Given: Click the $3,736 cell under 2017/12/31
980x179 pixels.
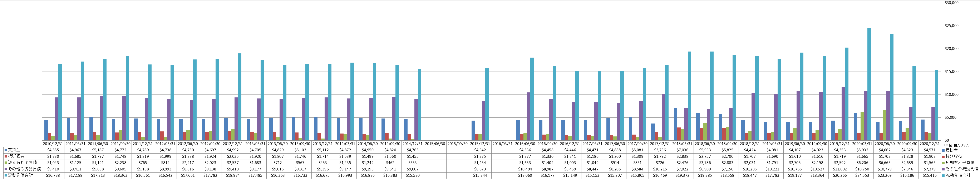Looking at the screenshot, I should point(660,150).
